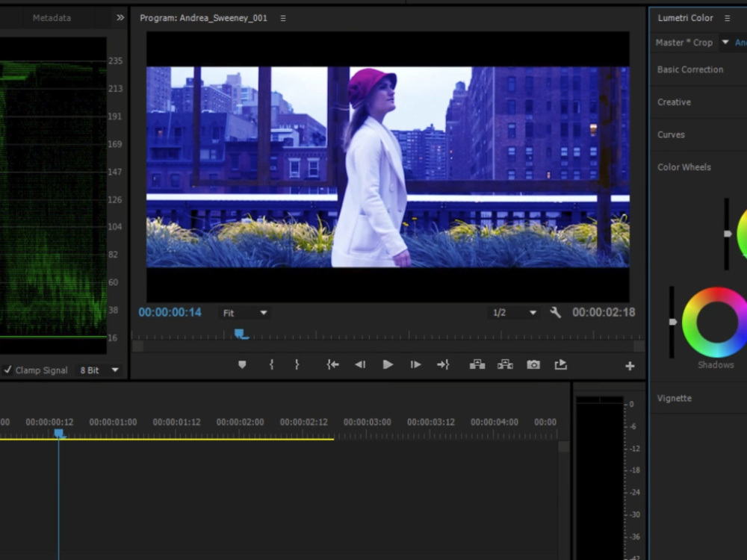Viewport: 747px width, 560px height.
Task: Click the 00:00:00:14 current timecode
Action: click(x=170, y=312)
